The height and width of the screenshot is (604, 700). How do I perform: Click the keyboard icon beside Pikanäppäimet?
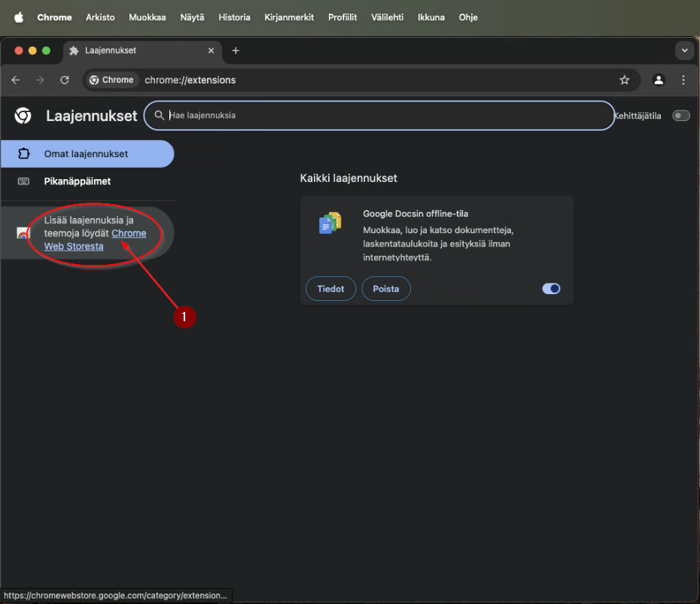pyautogui.click(x=23, y=181)
